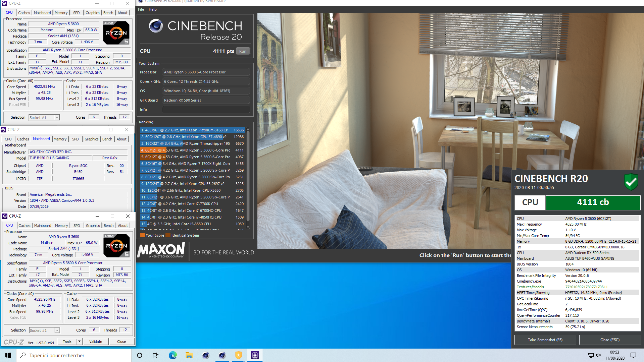Click title bar app icon of bottom CPU-Z window
Viewport: 644px width, 362px height.
click(x=5, y=216)
